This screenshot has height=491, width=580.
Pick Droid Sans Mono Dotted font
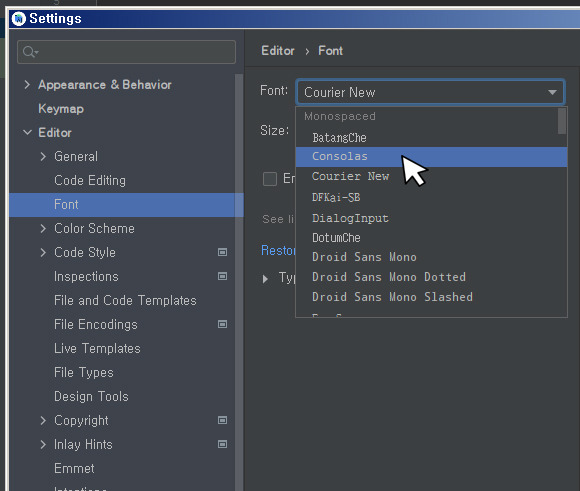coord(431,277)
